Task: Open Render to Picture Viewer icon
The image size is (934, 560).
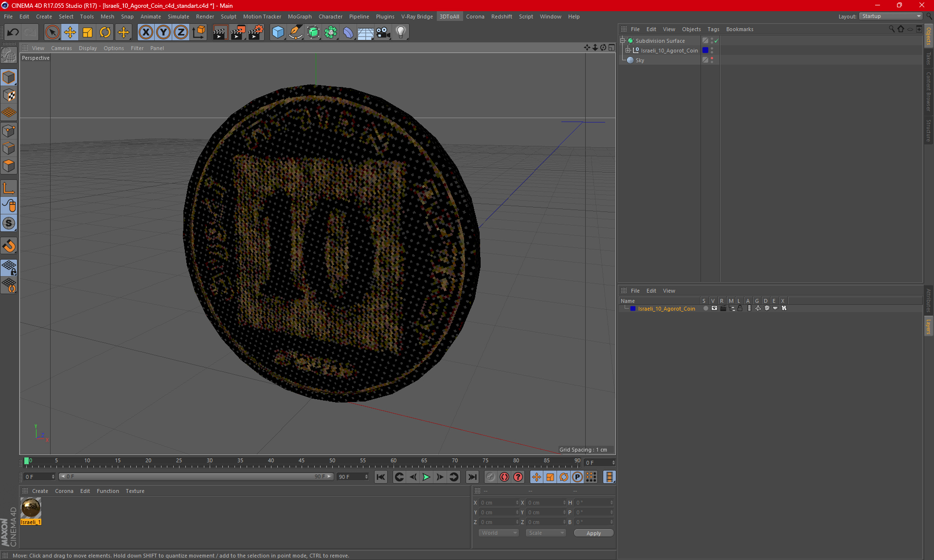Action: tap(238, 33)
